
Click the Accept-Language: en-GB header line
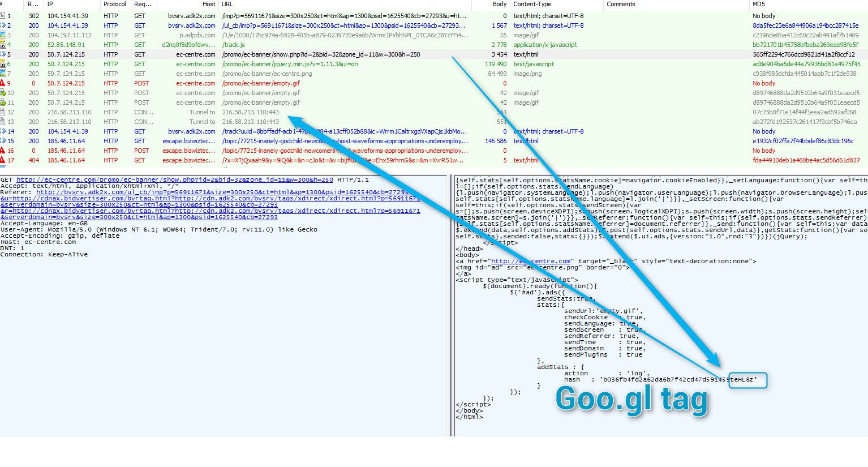tap(44, 223)
